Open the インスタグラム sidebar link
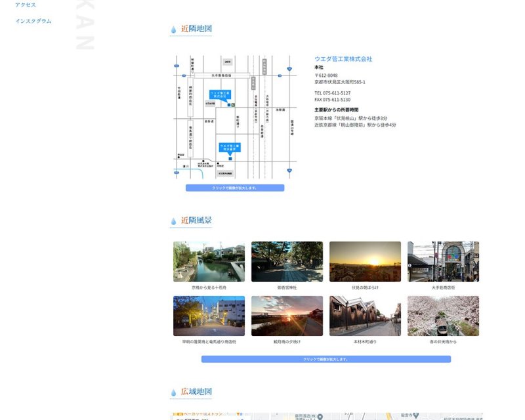The height and width of the screenshot is (420, 525). click(33, 21)
